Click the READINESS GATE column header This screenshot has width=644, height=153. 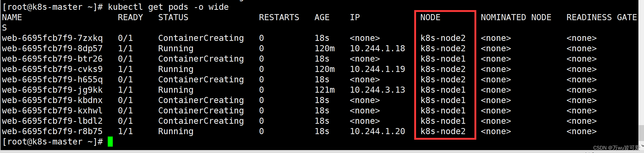click(602, 17)
